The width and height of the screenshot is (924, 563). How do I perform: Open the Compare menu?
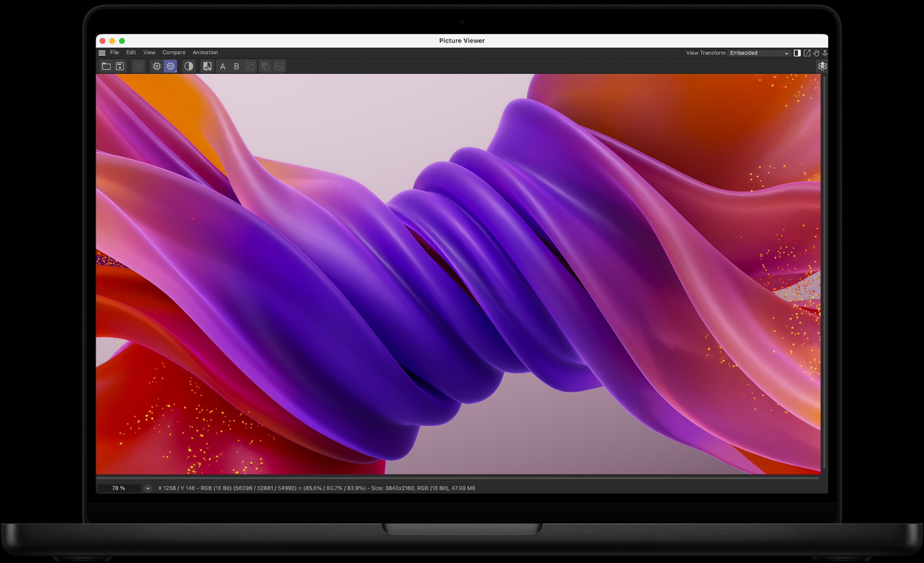(x=174, y=53)
